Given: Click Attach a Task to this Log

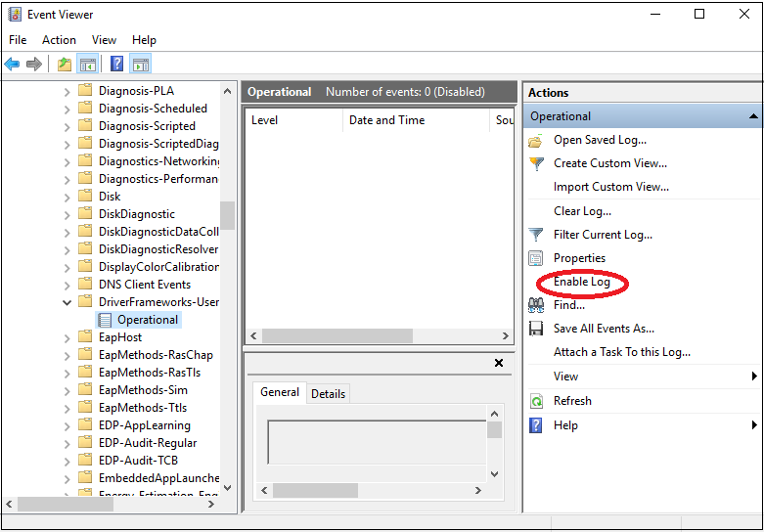Looking at the screenshot, I should [x=621, y=352].
